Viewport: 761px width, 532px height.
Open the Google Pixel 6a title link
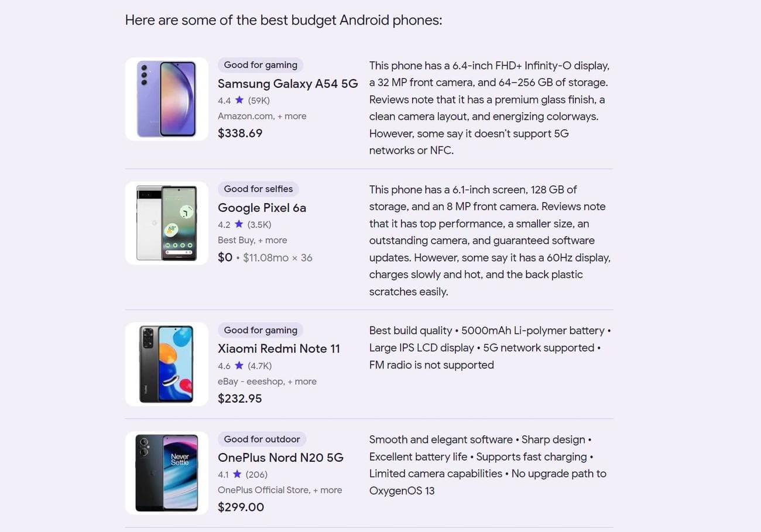click(262, 208)
